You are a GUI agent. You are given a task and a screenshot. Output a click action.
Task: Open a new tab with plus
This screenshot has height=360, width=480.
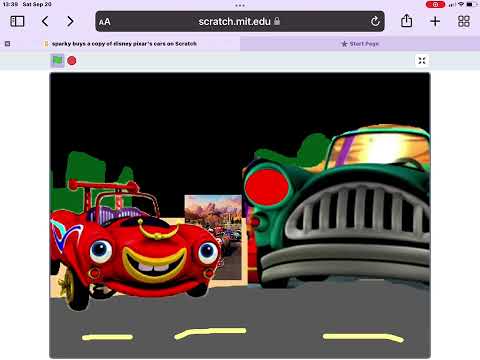click(435, 22)
